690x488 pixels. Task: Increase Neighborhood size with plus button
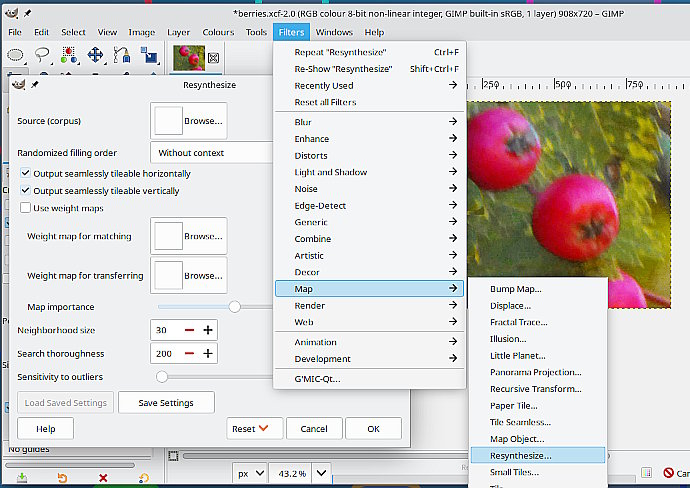click(208, 330)
